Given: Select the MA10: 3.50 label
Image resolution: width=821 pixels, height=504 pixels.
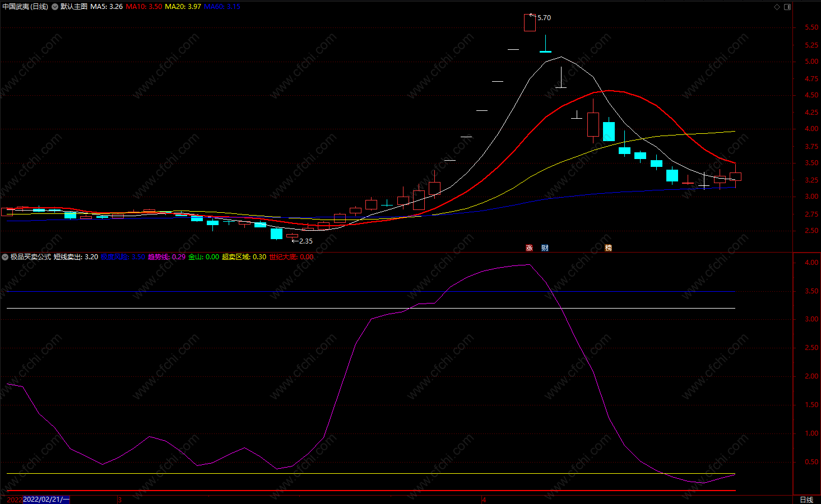Looking at the screenshot, I should point(144,7).
